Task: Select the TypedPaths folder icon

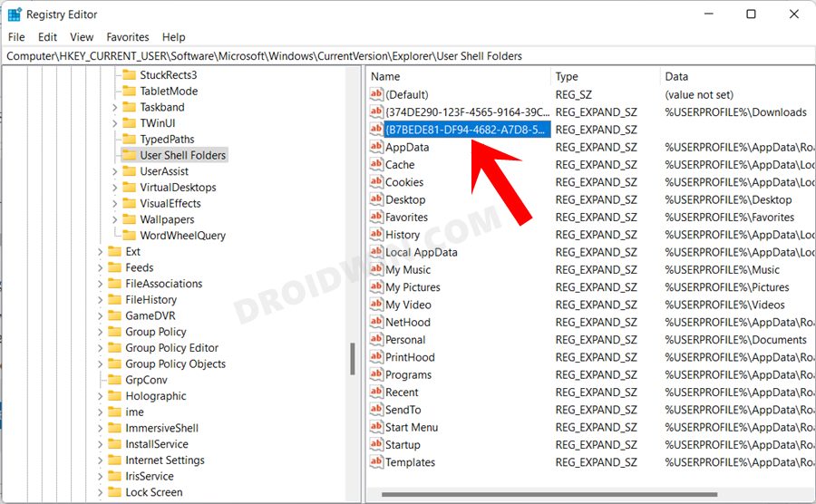Action: [129, 139]
